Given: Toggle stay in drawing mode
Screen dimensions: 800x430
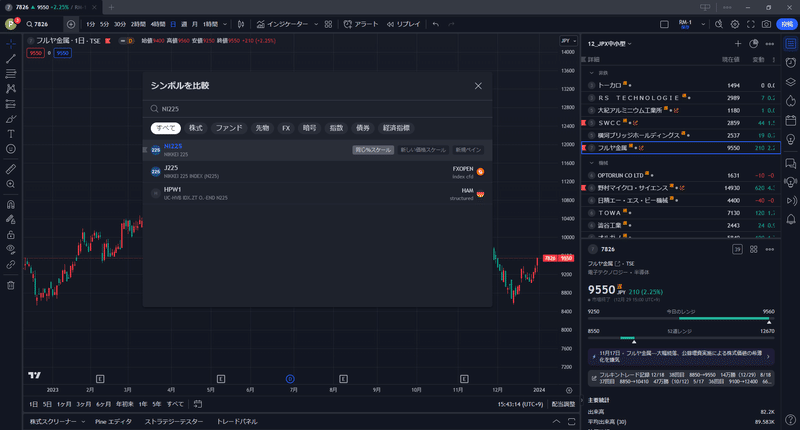Looking at the screenshot, I should pos(11,219).
